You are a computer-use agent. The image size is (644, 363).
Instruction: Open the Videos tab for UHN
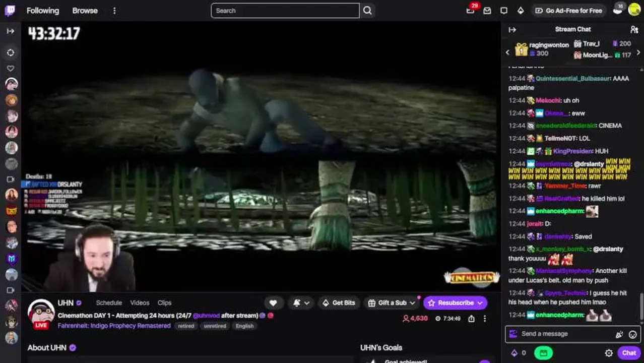pos(140,303)
